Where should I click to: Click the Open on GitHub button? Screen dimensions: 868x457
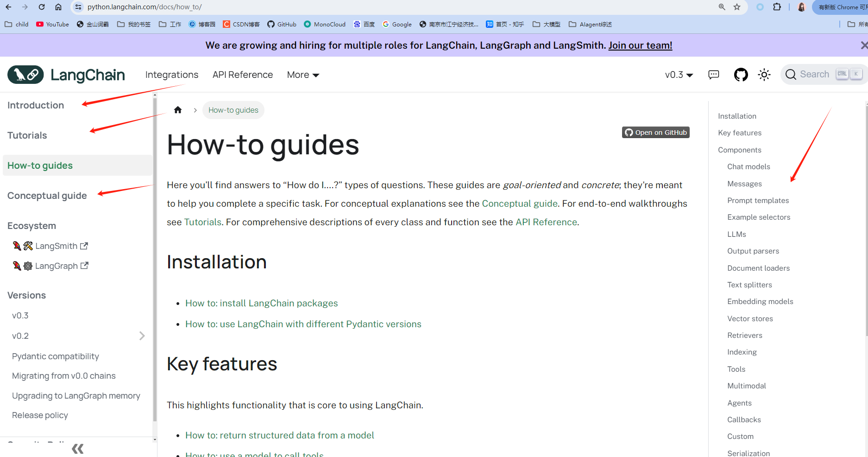click(x=656, y=133)
